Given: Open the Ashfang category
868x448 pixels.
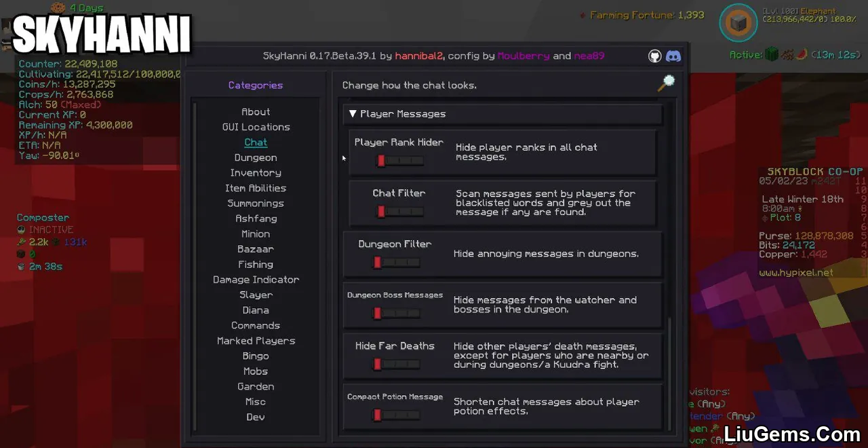Looking at the screenshot, I should tap(256, 219).
